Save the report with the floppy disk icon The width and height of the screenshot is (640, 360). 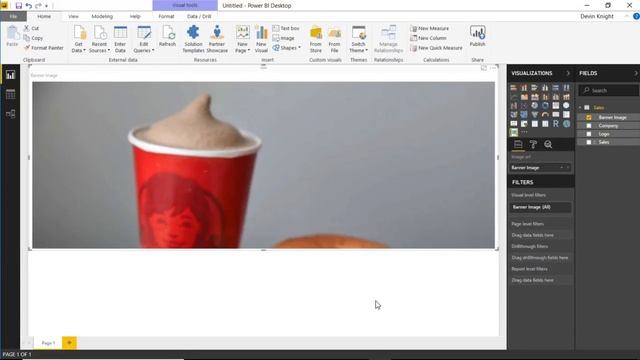point(18,6)
